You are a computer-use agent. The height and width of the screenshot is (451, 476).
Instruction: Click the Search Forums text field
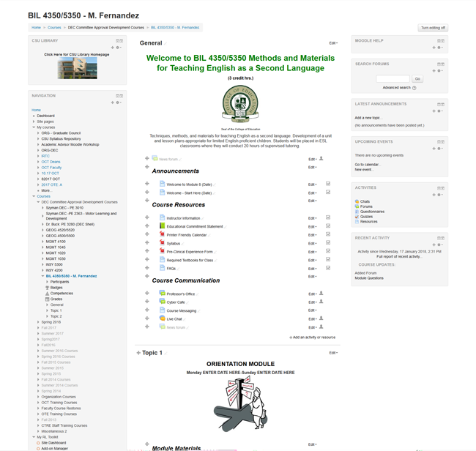(x=393, y=79)
